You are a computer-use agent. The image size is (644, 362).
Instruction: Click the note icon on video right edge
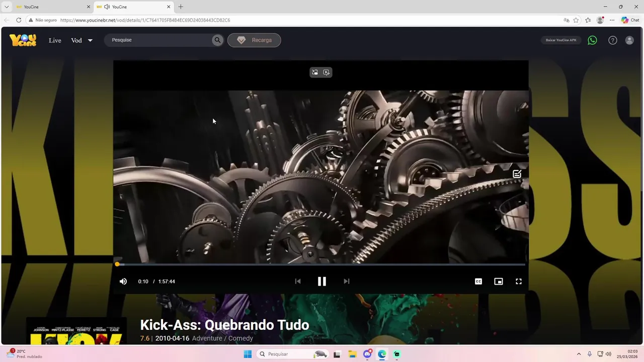point(517,174)
